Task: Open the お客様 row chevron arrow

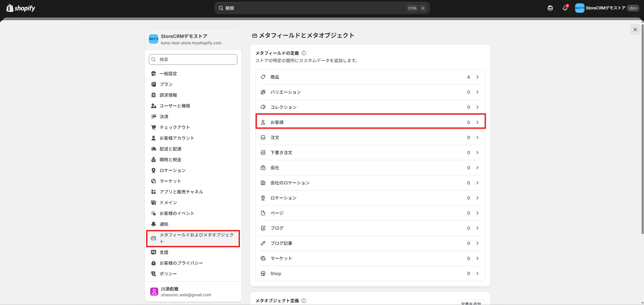Action: click(477, 122)
